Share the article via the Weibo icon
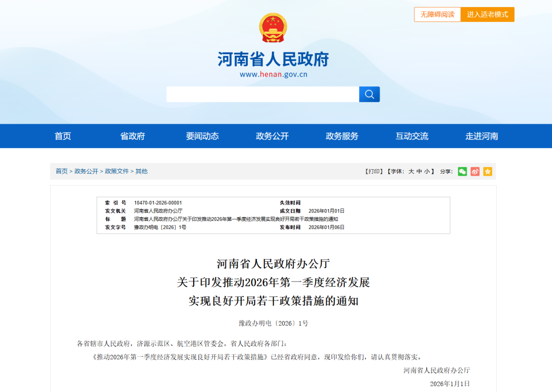 tap(475, 172)
